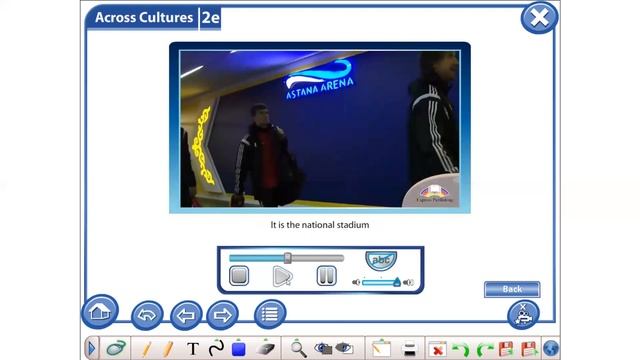The image size is (640, 360).
Task: Click the video camera tools button
Action: click(523, 315)
